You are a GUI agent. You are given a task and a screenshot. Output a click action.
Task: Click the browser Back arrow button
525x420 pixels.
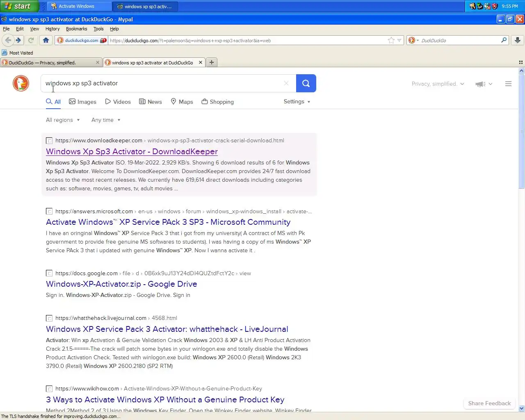click(x=8, y=40)
